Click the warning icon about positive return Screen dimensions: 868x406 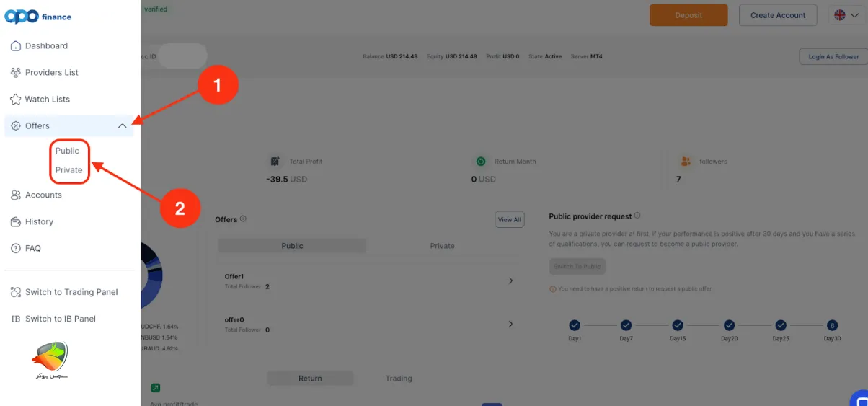pos(553,289)
